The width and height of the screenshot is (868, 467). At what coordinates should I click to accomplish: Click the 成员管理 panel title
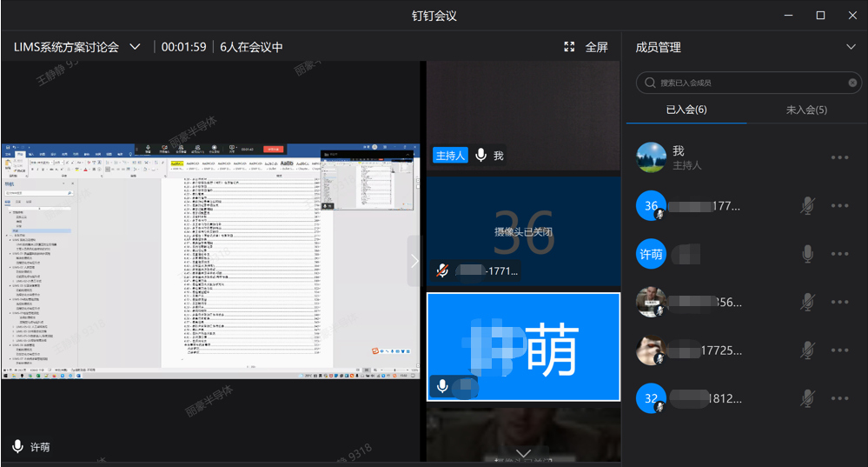(x=659, y=47)
